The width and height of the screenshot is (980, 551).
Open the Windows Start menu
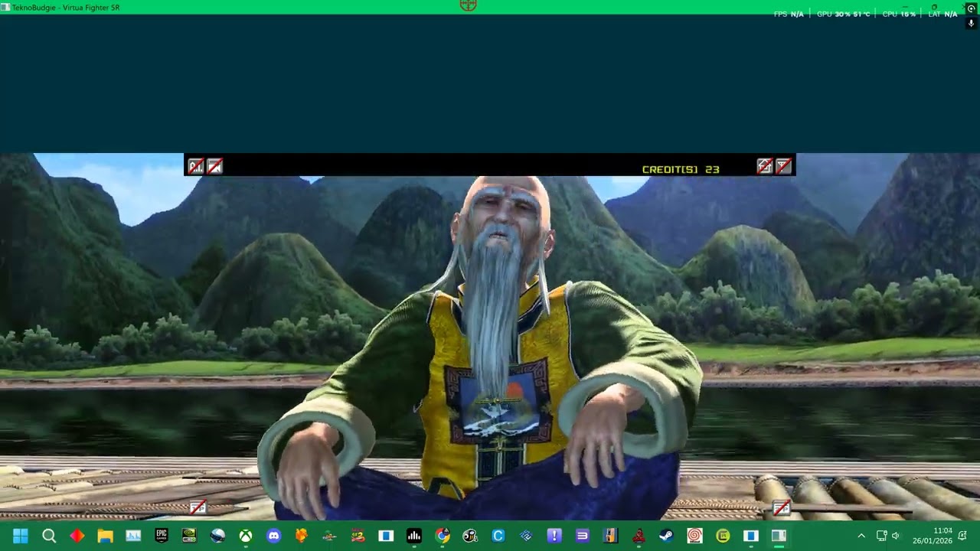click(x=21, y=536)
